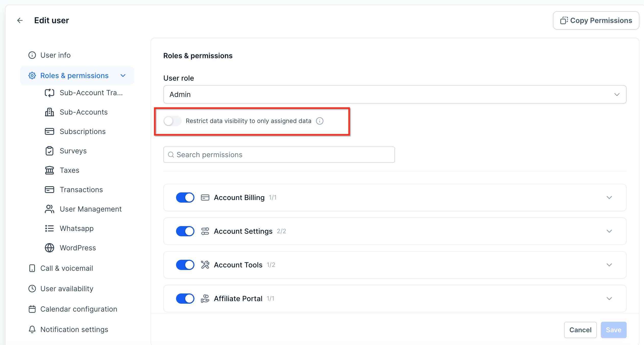Click the Cancel button
This screenshot has height=345, width=644.
point(580,330)
